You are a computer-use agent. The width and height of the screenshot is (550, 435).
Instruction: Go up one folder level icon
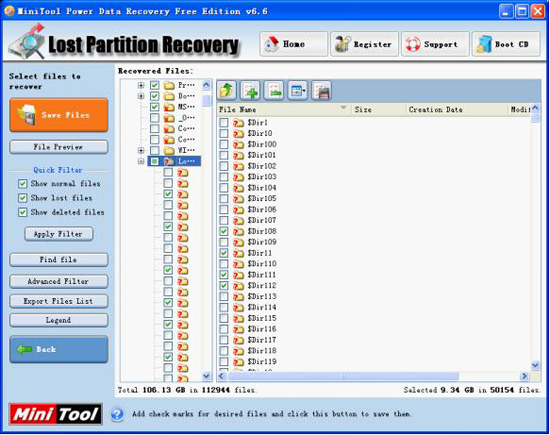227,91
